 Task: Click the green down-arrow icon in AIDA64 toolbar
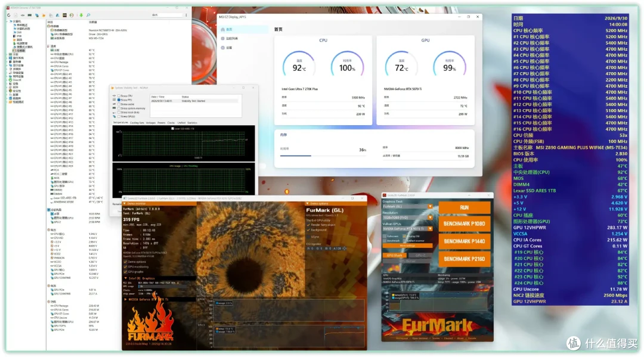tap(81, 15)
